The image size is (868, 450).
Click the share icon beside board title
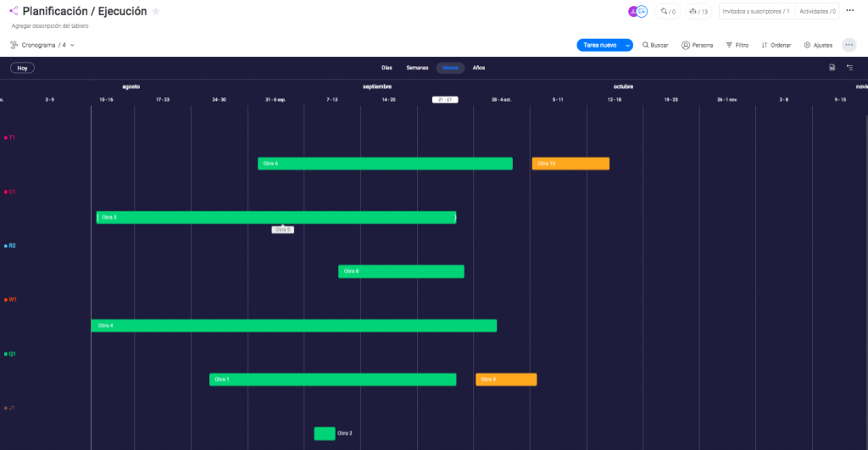click(x=14, y=11)
